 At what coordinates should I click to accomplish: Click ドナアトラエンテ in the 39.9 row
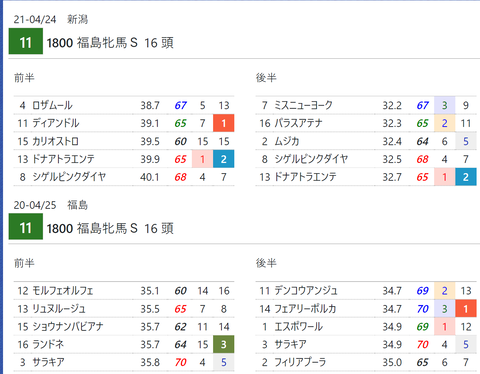(63, 159)
